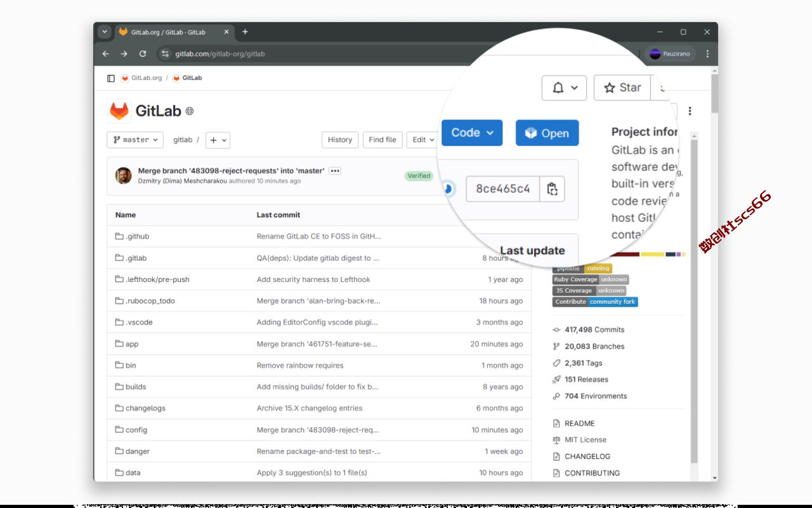The height and width of the screenshot is (508, 812).
Task: Click site information icon in address bar
Action: pyautogui.click(x=165, y=54)
